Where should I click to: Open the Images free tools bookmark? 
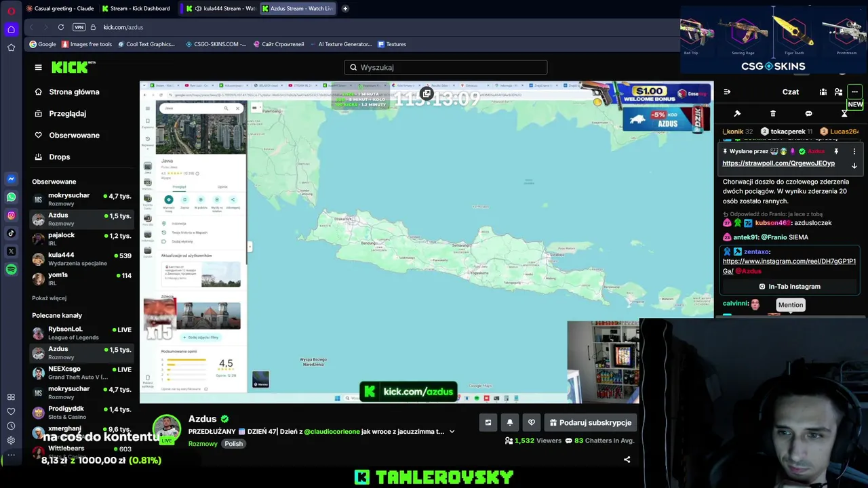tap(87, 44)
